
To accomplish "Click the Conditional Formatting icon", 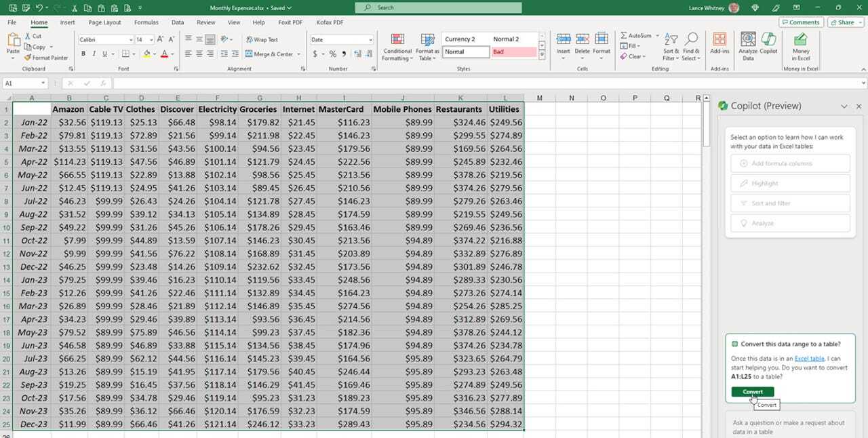I will (x=397, y=40).
